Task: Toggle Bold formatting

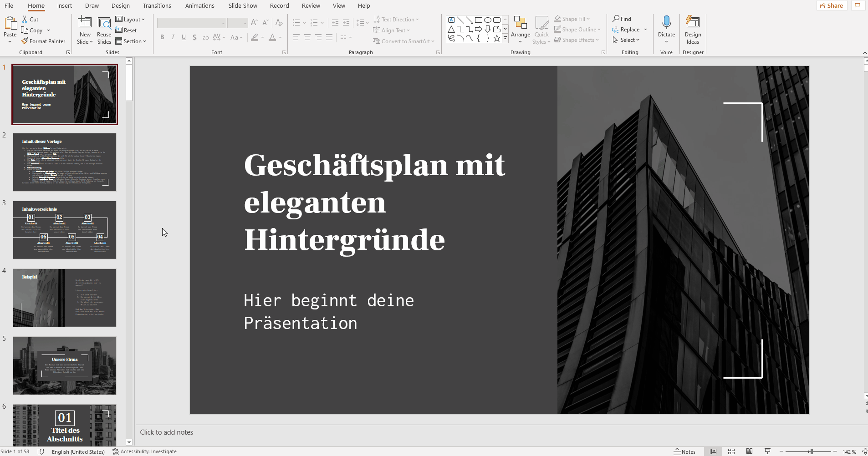Action: click(162, 37)
